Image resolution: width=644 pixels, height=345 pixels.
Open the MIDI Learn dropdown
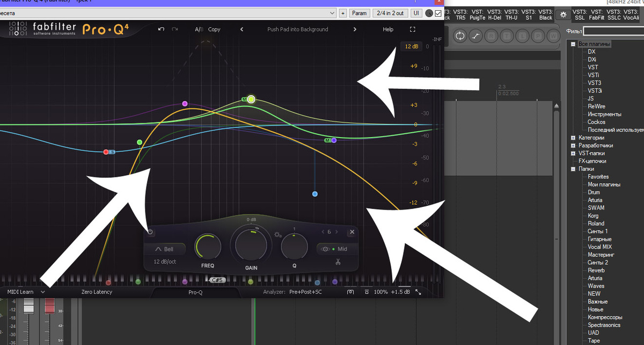[26, 292]
